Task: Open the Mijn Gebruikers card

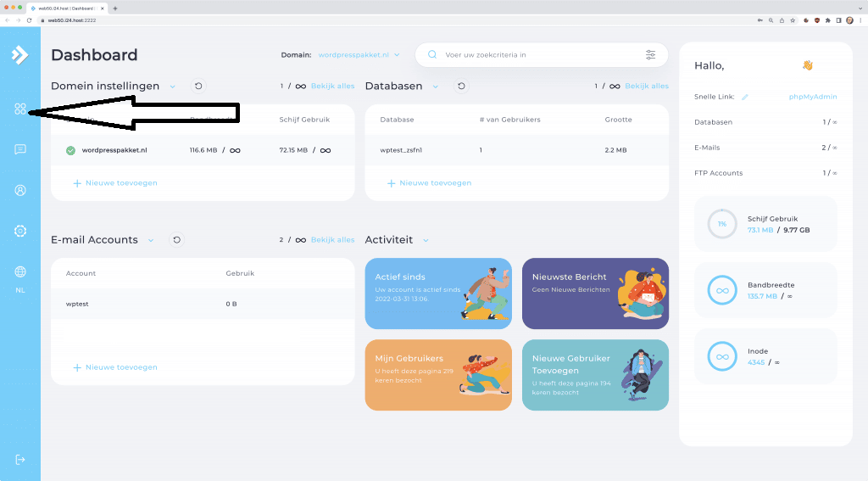Action: pyautogui.click(x=438, y=375)
